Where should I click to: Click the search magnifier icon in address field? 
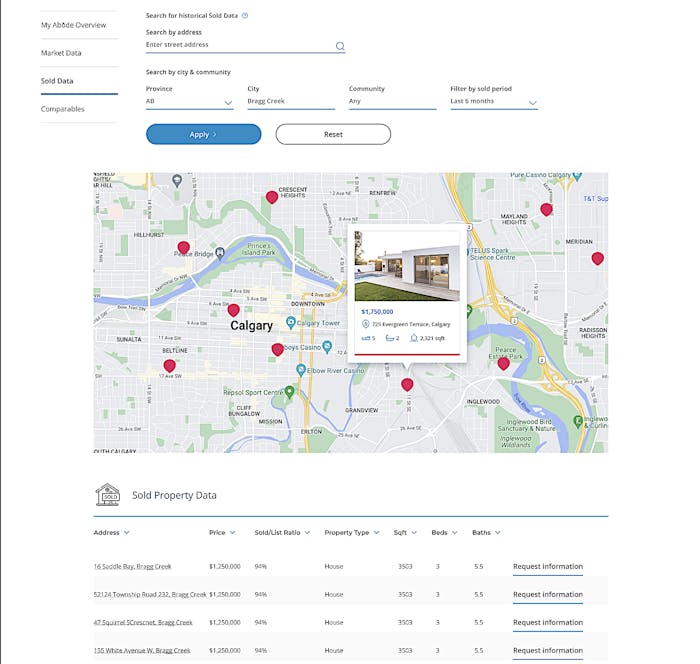click(x=340, y=46)
